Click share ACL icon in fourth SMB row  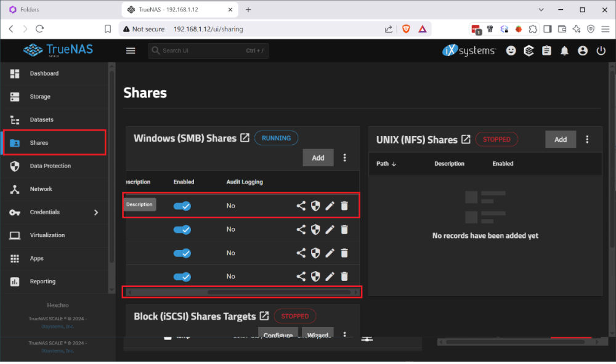pyautogui.click(x=301, y=277)
